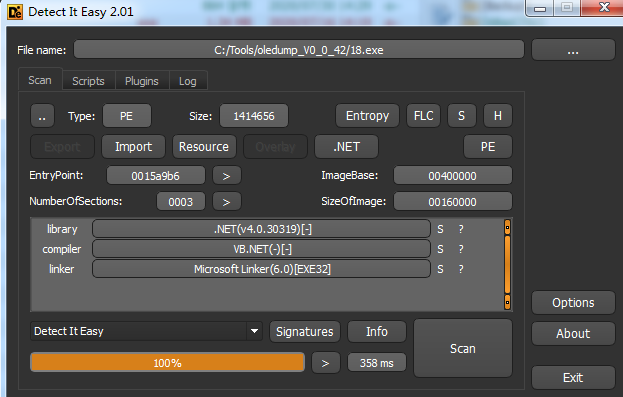Viewport: 623px width, 397px height.
Task: Expand the Detect It Easy dropdown
Action: [254, 331]
